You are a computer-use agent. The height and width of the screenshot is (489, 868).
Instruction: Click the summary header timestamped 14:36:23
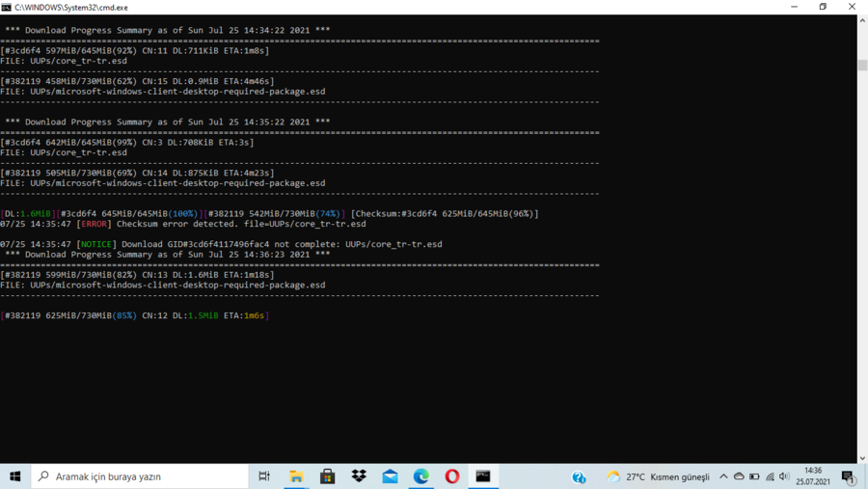point(168,255)
